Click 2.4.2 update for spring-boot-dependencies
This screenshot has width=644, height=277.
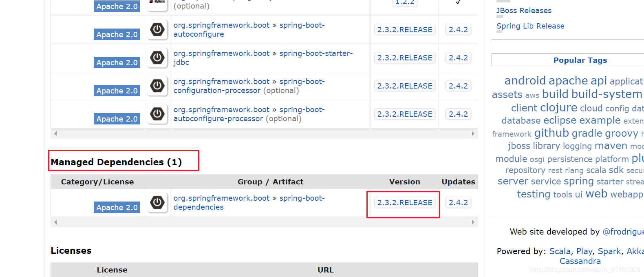click(x=458, y=203)
